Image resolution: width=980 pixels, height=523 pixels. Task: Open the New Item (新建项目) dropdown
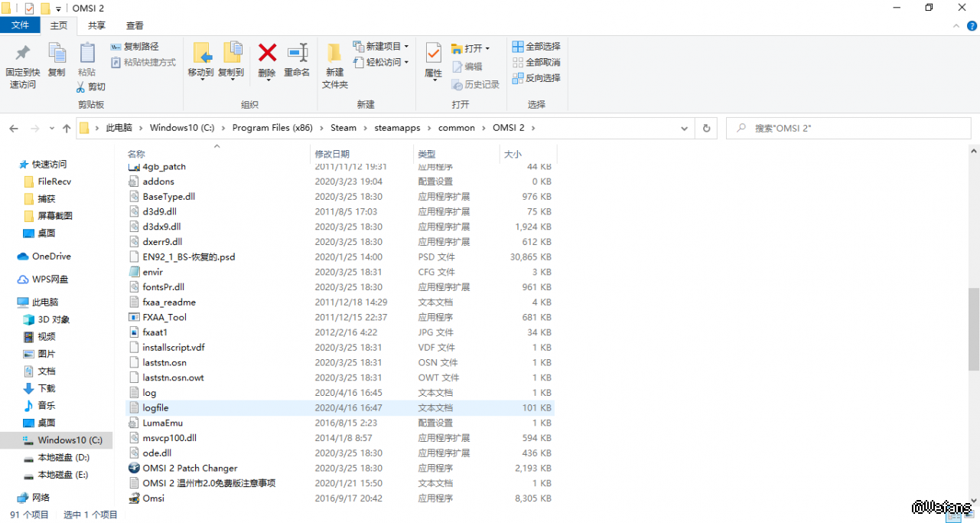pyautogui.click(x=381, y=46)
